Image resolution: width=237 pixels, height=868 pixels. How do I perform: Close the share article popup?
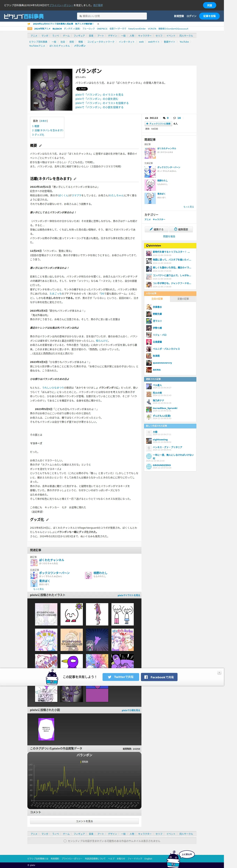click(x=219, y=673)
